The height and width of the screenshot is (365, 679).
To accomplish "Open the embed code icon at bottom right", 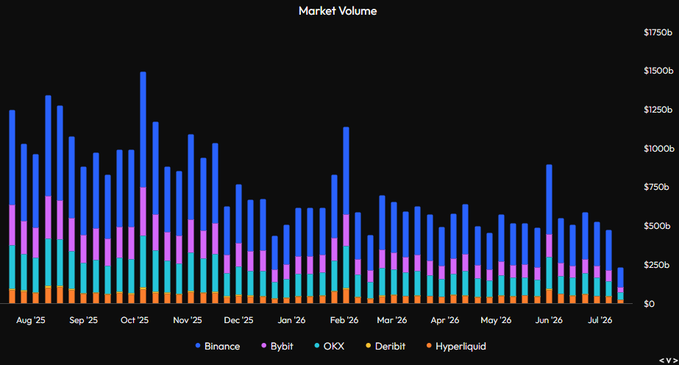I will pyautogui.click(x=669, y=360).
